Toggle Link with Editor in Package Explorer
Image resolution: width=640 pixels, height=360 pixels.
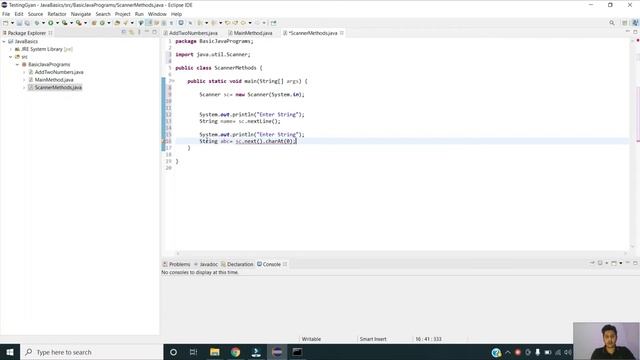(131, 32)
